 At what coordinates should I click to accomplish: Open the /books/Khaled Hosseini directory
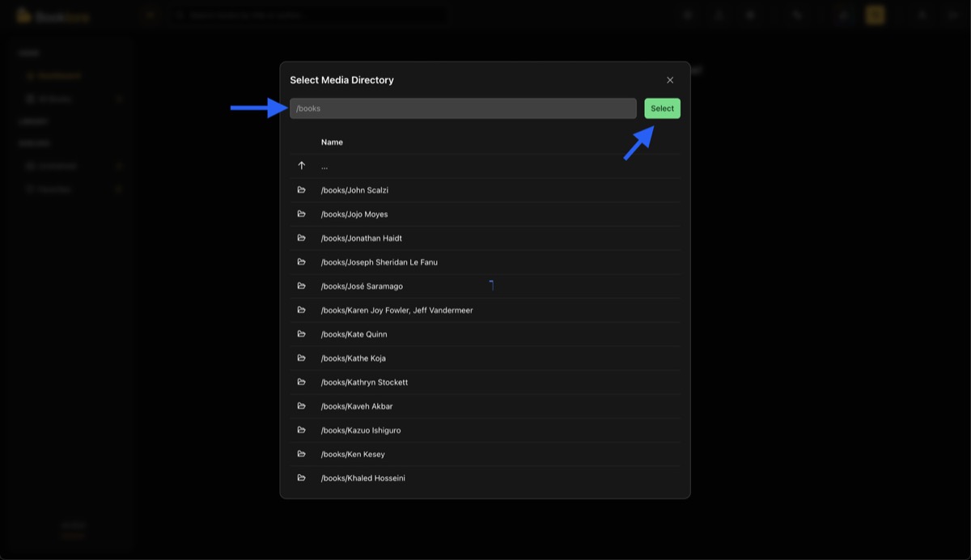pyautogui.click(x=363, y=477)
